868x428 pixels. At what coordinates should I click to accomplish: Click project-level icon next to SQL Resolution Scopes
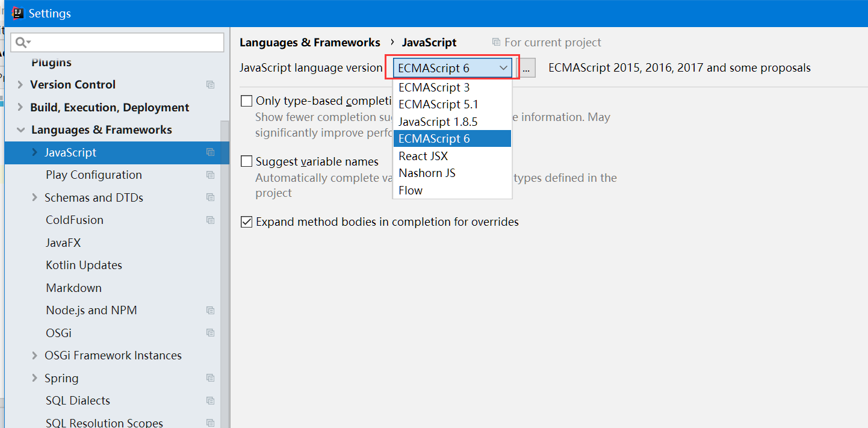pyautogui.click(x=210, y=423)
